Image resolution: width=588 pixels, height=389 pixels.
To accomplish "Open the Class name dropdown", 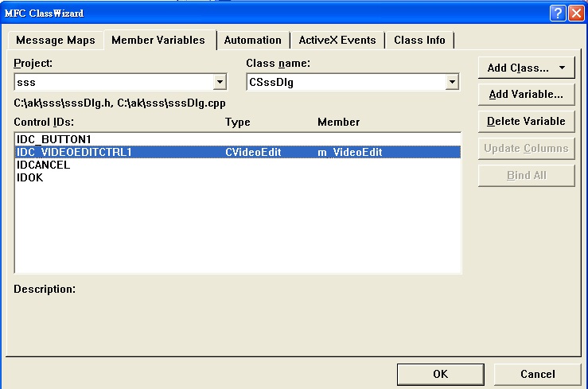I will (x=452, y=82).
